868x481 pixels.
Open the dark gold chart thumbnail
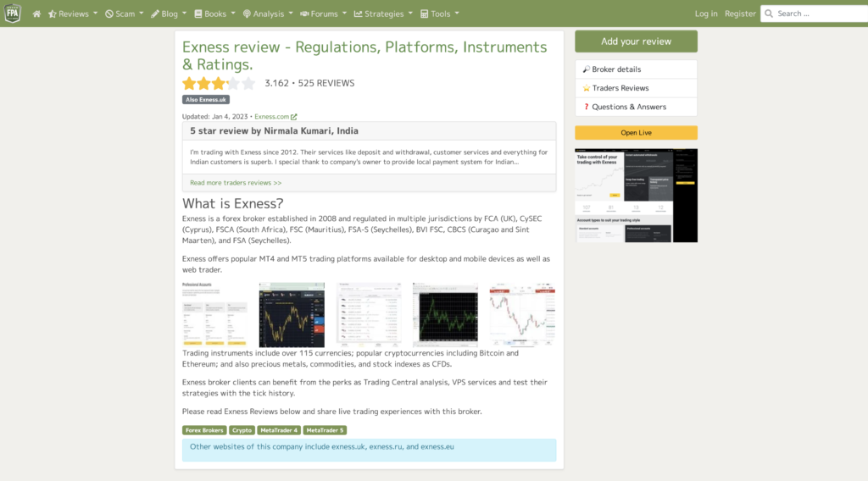(292, 314)
